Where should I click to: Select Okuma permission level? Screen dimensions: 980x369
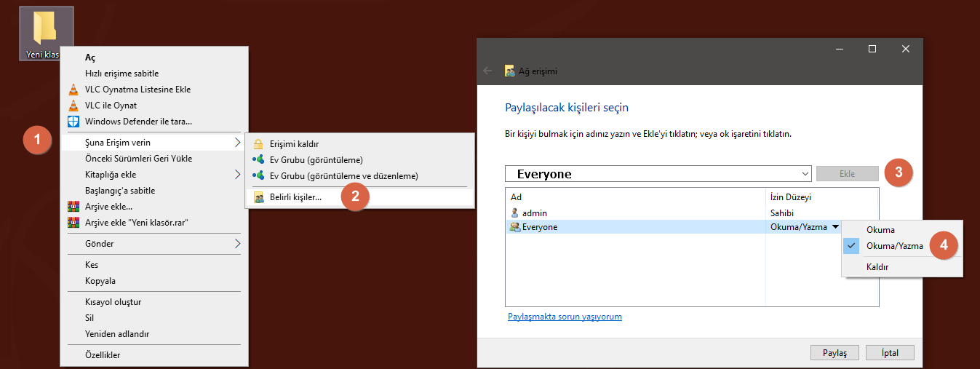tap(902, 230)
